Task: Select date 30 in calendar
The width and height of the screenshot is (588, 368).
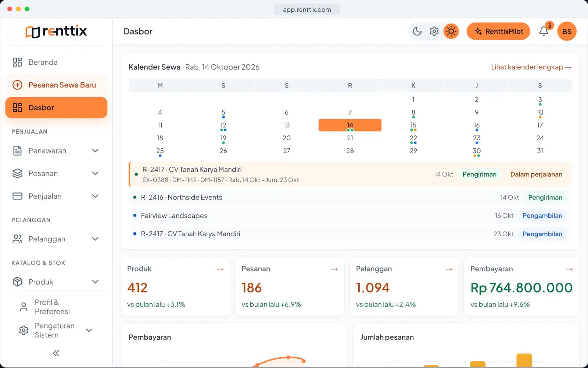Action: [477, 151]
